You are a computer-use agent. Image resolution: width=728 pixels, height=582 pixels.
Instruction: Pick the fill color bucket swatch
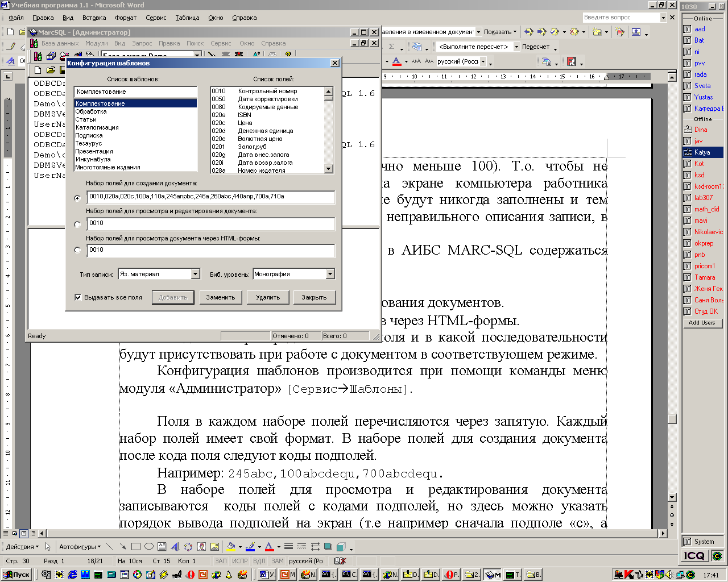pos(231,547)
